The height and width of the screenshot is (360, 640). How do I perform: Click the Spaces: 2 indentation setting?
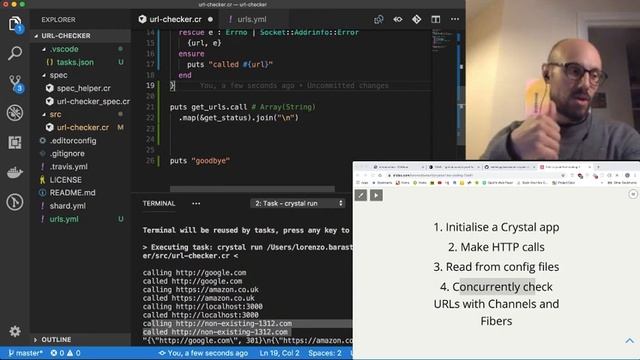coord(325,353)
